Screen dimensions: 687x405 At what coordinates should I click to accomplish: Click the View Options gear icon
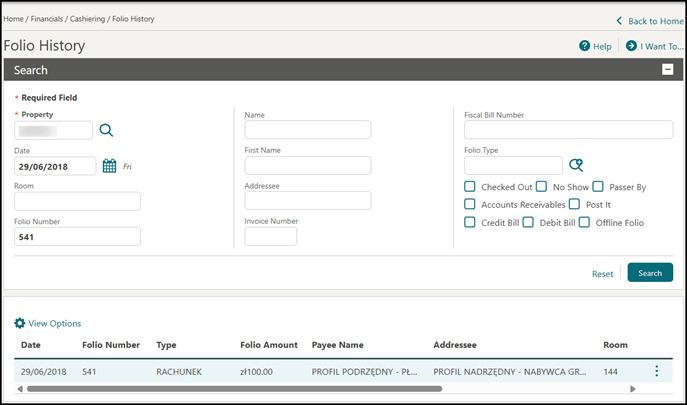pos(20,323)
